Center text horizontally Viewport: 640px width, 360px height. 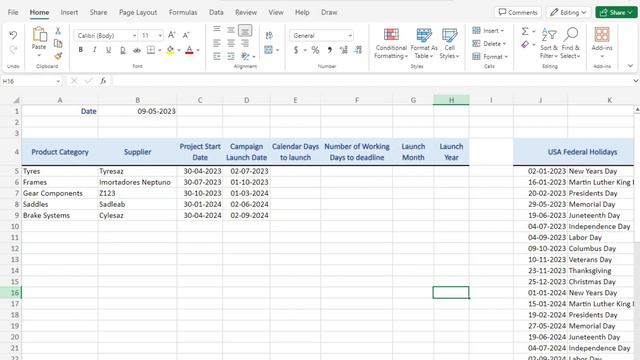pos(231,43)
